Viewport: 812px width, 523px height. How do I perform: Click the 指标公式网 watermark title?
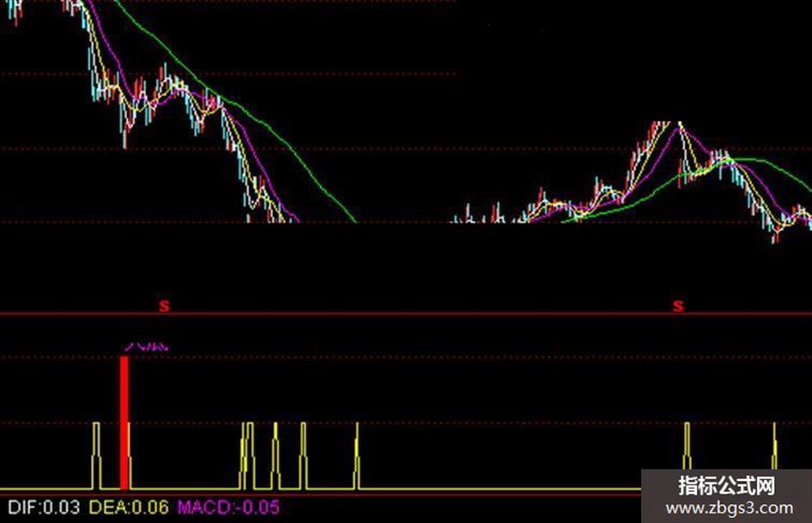point(727,486)
